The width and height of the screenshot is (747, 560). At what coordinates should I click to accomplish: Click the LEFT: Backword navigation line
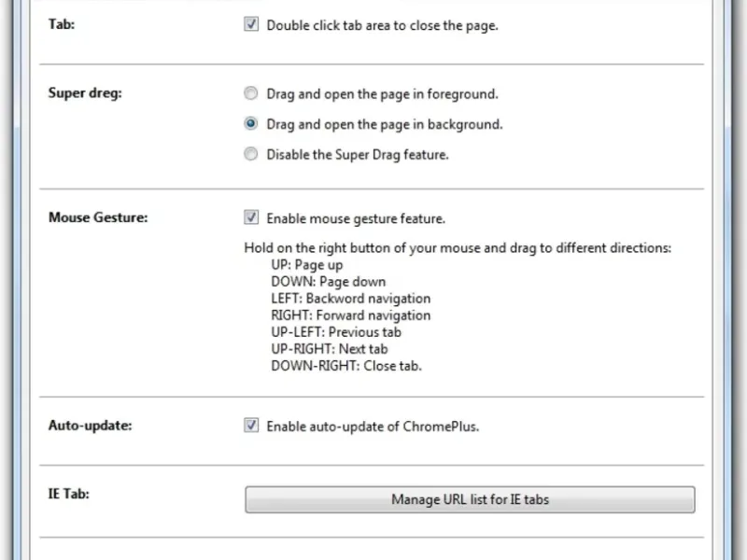[351, 299]
